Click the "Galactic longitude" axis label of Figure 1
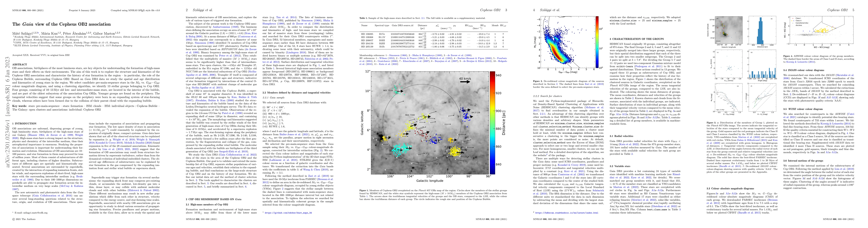 coord(430,180)
